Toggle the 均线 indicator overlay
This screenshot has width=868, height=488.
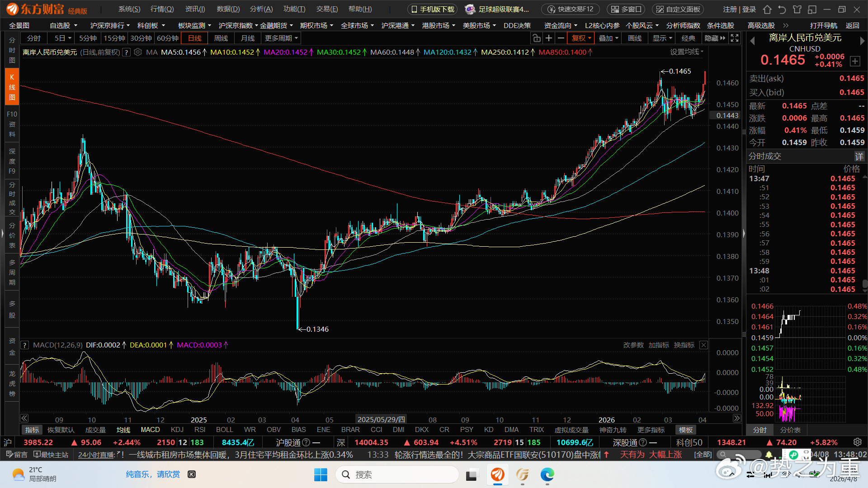point(123,430)
